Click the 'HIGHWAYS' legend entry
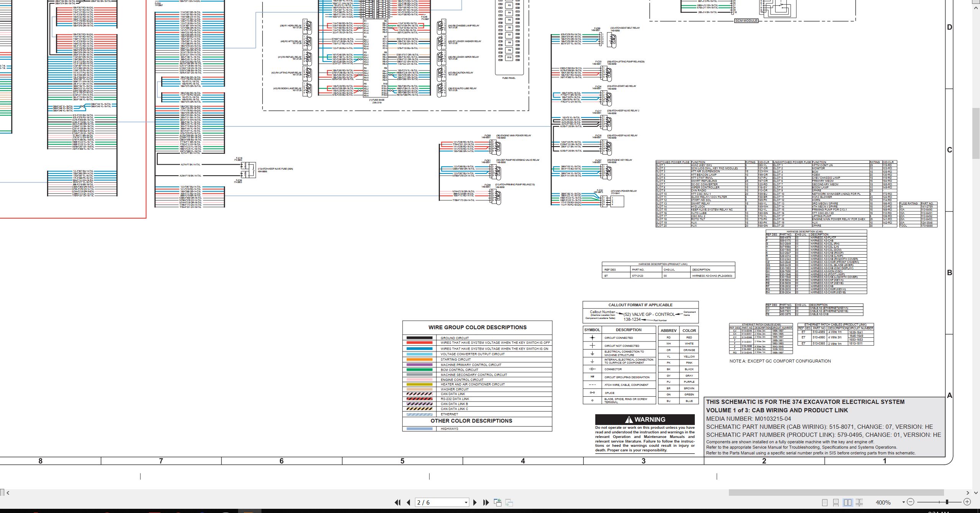980x513 pixels. [449, 429]
